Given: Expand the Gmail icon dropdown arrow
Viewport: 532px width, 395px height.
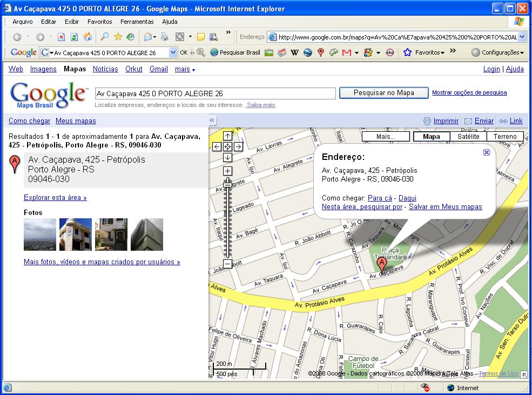Looking at the screenshot, I should pyautogui.click(x=356, y=53).
